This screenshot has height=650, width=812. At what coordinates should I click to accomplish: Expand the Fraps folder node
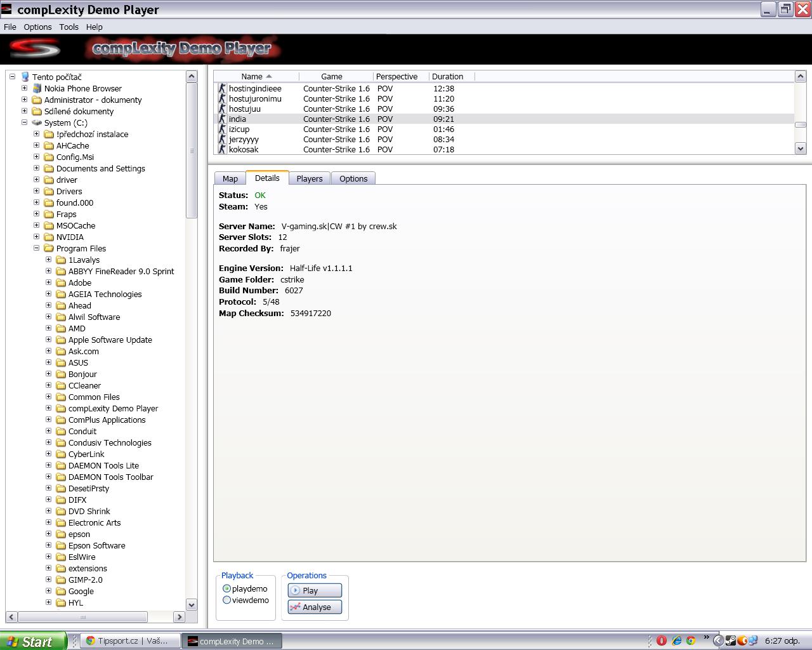point(36,214)
